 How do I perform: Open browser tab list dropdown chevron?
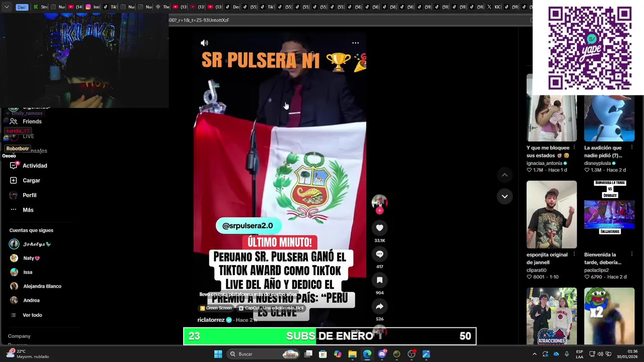click(x=7, y=7)
